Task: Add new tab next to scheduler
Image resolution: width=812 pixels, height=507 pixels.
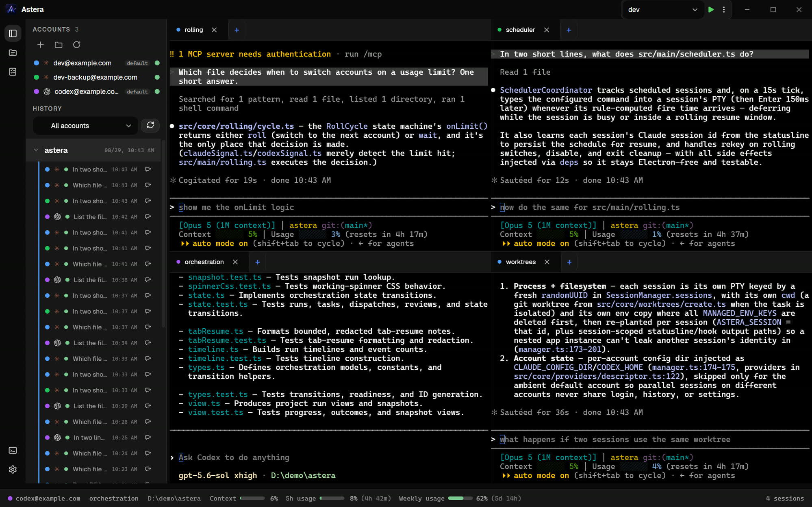Action: (569, 30)
